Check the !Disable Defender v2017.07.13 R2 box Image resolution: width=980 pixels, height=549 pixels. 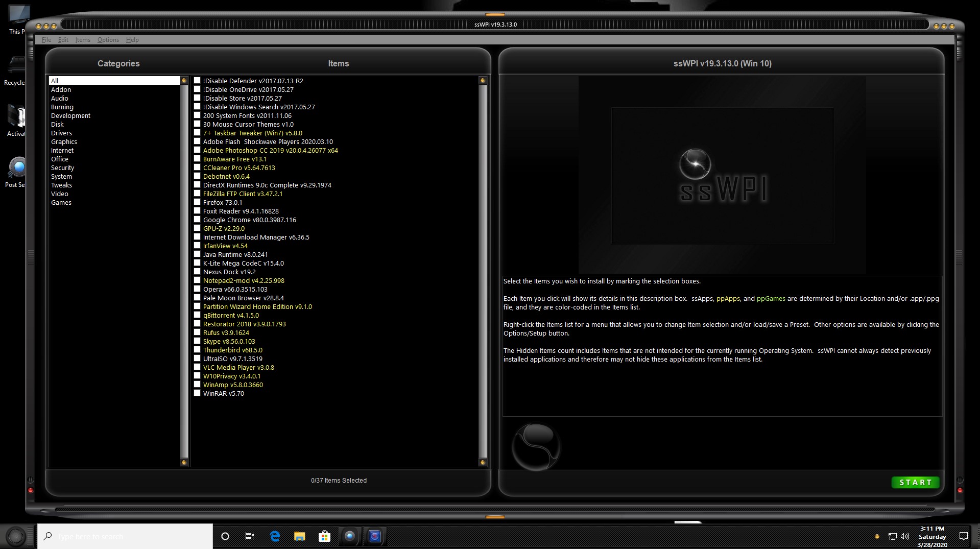click(197, 81)
